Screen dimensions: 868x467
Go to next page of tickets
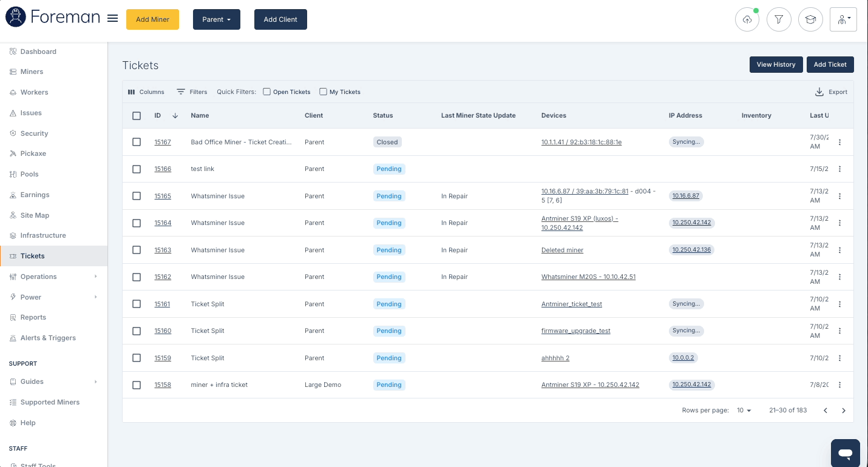[844, 411]
